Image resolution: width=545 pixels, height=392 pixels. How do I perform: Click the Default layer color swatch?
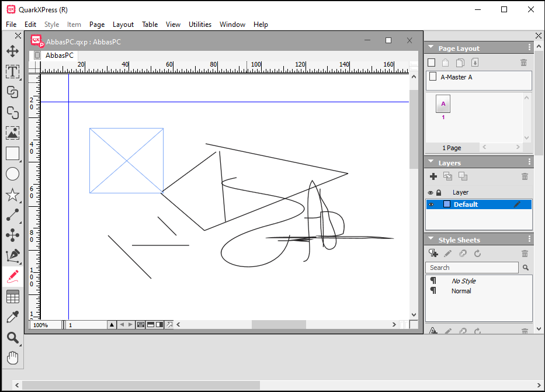447,204
